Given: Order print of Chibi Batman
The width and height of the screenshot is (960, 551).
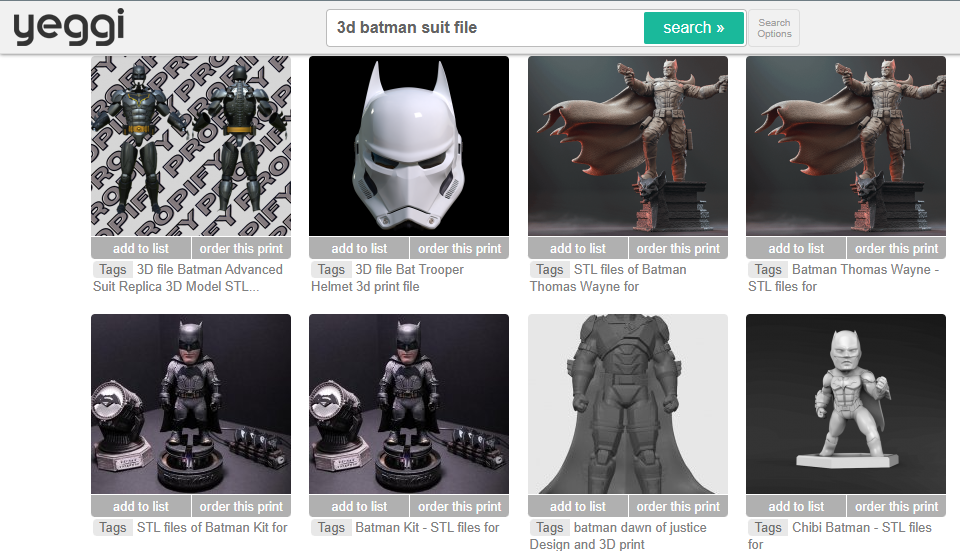Looking at the screenshot, I should tap(896, 506).
